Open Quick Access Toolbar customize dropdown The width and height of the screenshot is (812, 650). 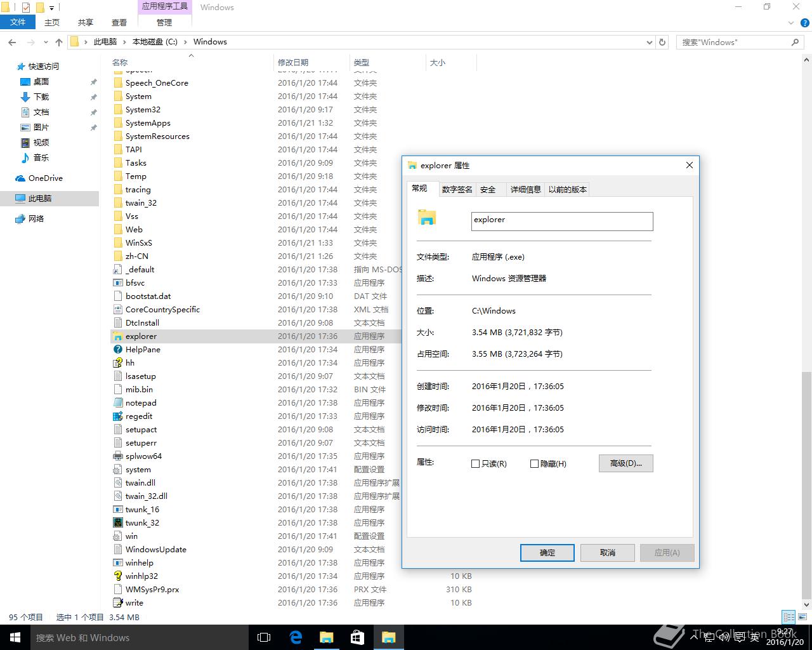click(x=52, y=8)
